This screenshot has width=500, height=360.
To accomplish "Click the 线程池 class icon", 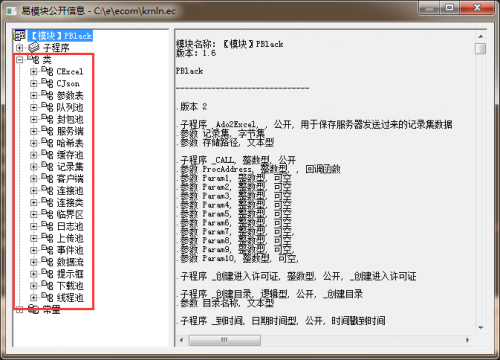I will [x=47, y=297].
